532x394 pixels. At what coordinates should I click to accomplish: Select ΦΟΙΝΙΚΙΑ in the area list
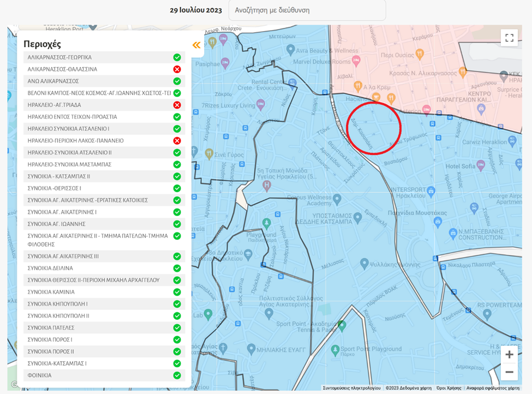click(40, 375)
